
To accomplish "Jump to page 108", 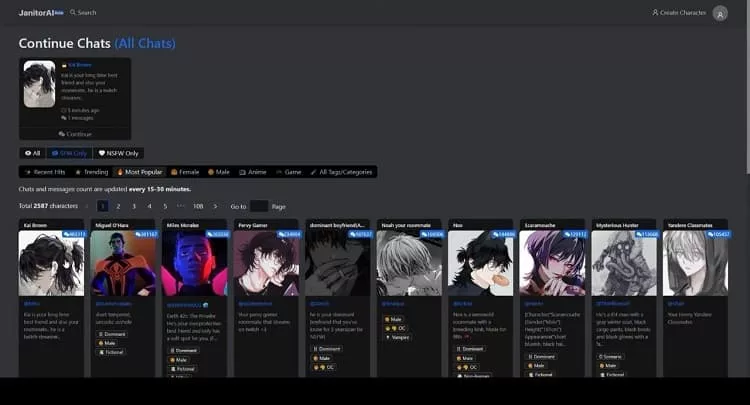I will [198, 207].
